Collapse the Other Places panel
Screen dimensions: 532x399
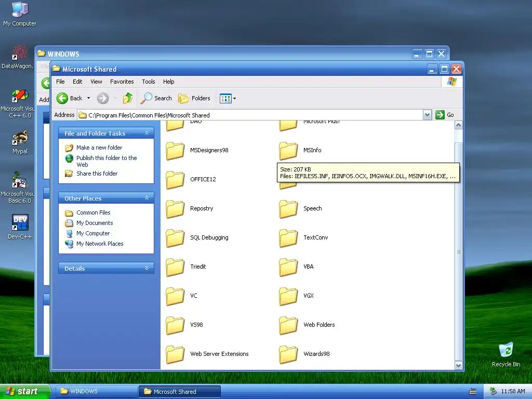click(147, 198)
